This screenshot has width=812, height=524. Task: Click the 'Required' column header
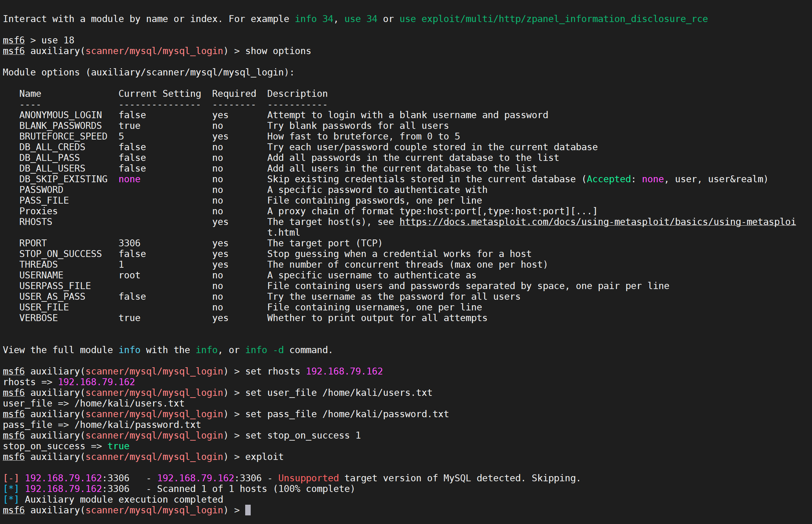point(234,94)
